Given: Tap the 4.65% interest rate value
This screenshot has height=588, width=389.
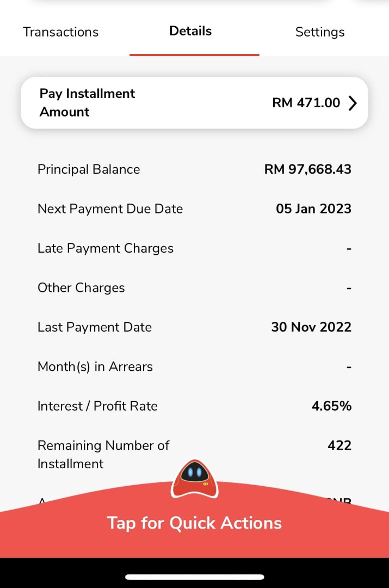Looking at the screenshot, I should tap(331, 406).
